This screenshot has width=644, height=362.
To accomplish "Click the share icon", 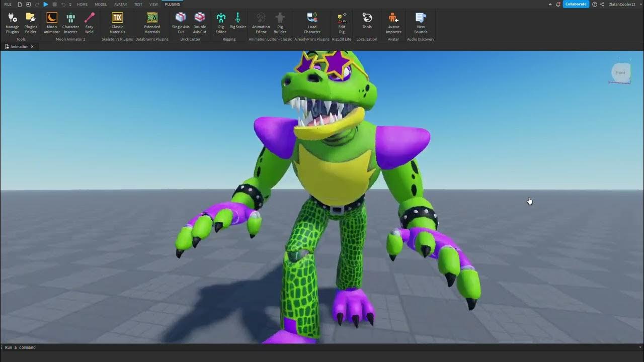I will (602, 4).
